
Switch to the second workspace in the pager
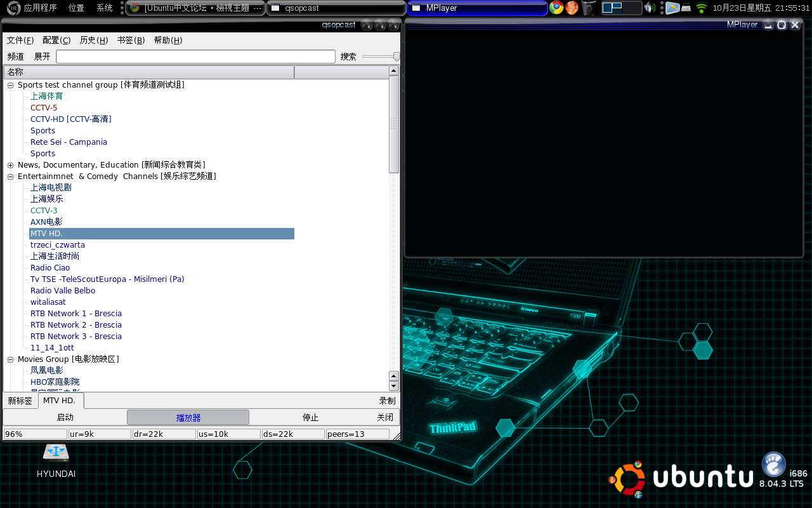[632, 8]
